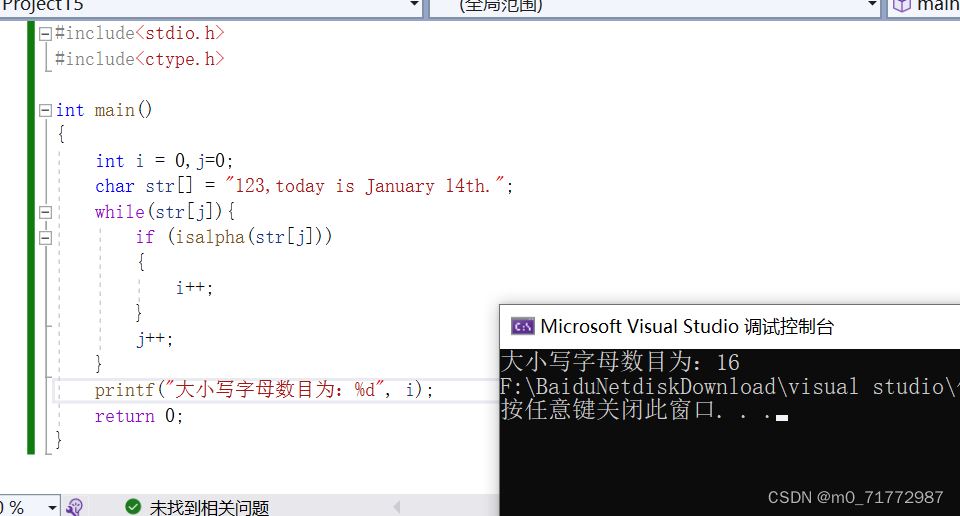Click the console path F:\BaiduNetdiskDownload line
The width and height of the screenshot is (960, 516).
point(730,387)
